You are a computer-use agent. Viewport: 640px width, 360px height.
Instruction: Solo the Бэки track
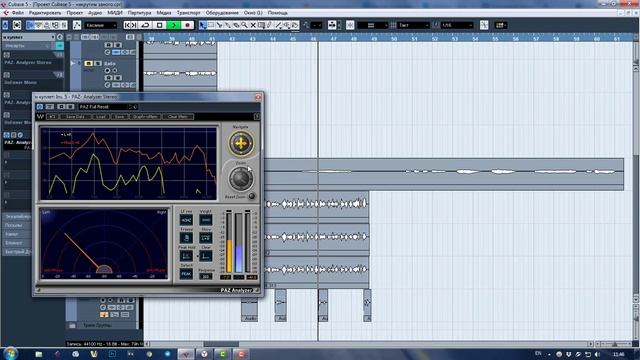(98, 64)
